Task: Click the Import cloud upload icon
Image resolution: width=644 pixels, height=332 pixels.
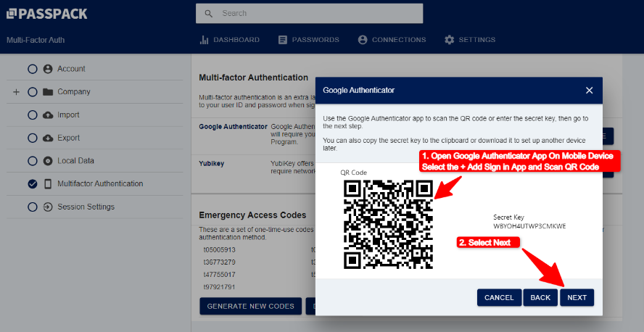Action: pyautogui.click(x=48, y=115)
